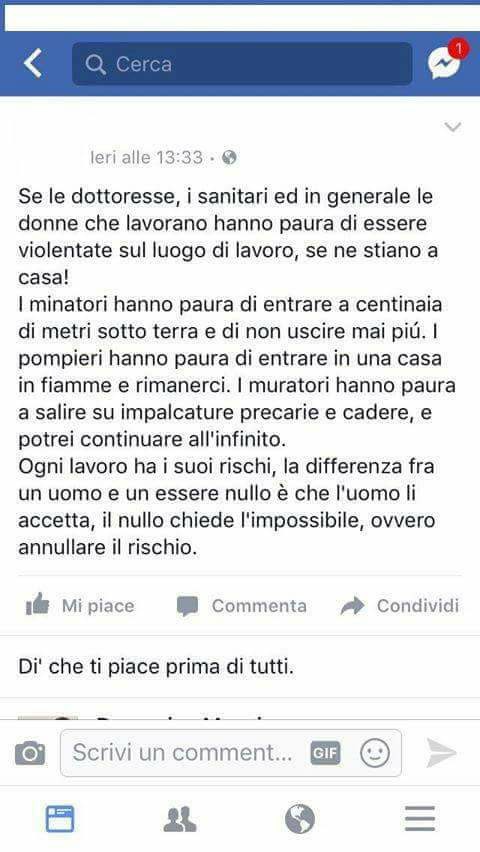Viewport: 480px width, 852px height.
Task: Open the emoji smiley picker
Action: point(375,753)
